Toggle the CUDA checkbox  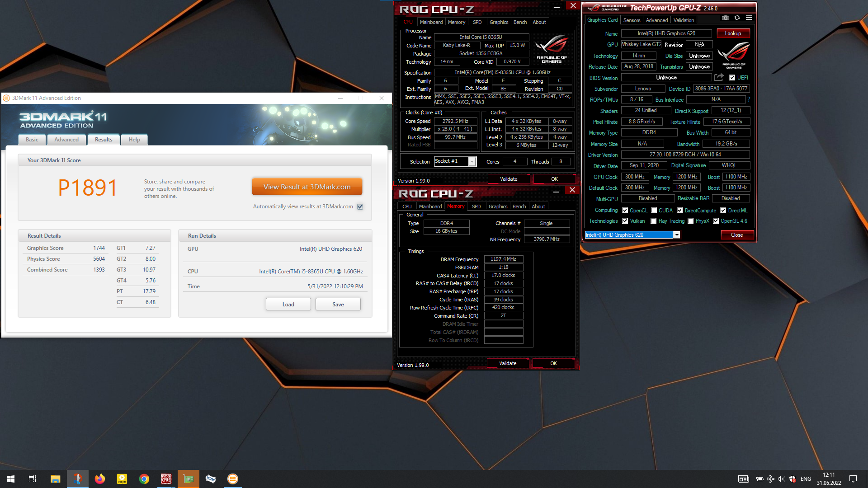tap(654, 211)
